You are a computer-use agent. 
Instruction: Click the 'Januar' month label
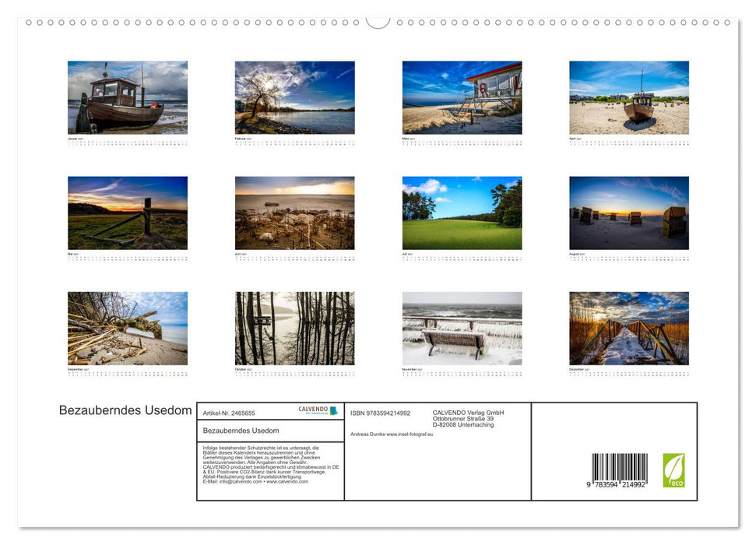(72, 139)
